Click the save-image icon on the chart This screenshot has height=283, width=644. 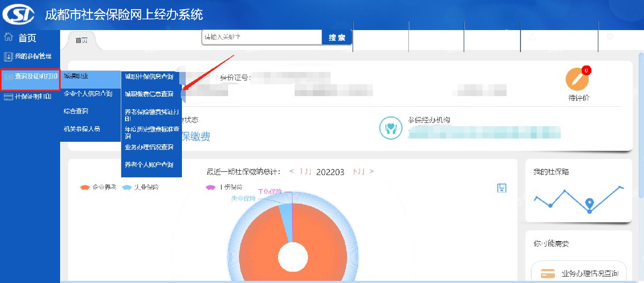502,187
